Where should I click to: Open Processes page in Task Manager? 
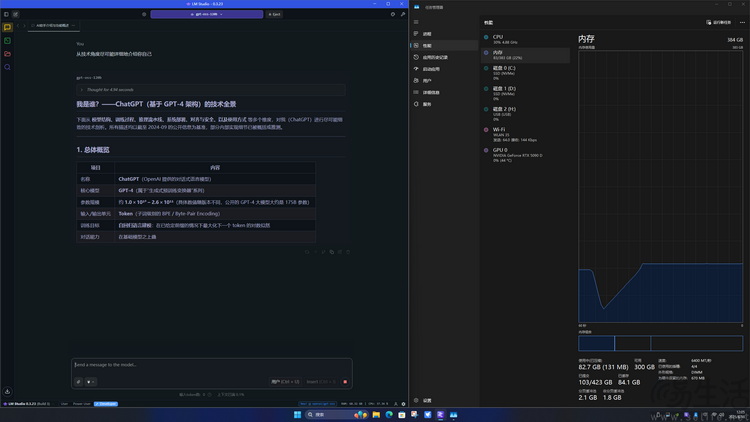tap(444, 33)
